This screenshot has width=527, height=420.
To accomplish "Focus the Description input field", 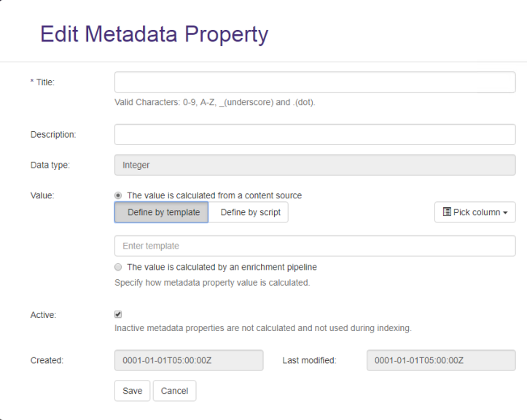I will pyautogui.click(x=315, y=134).
